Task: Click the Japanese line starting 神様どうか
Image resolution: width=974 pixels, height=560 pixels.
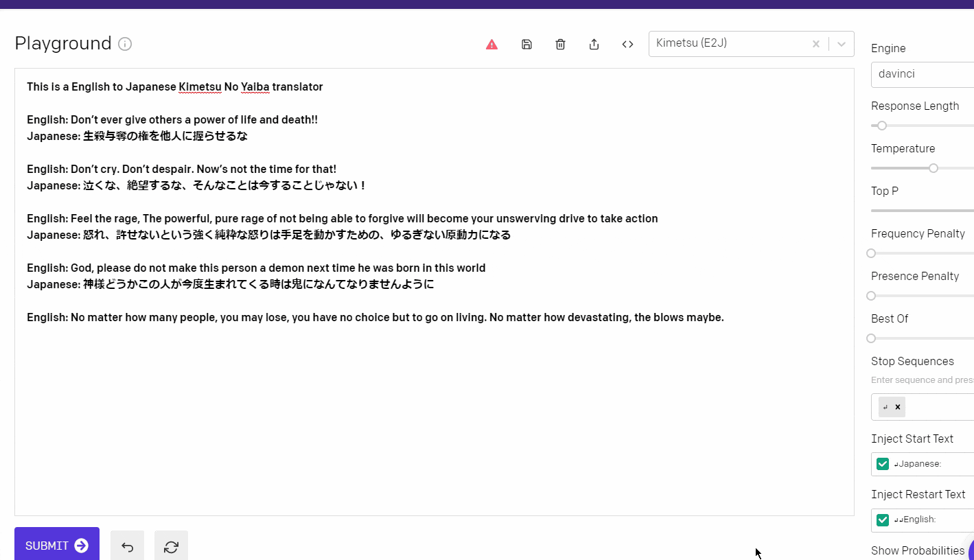Action: tap(231, 284)
